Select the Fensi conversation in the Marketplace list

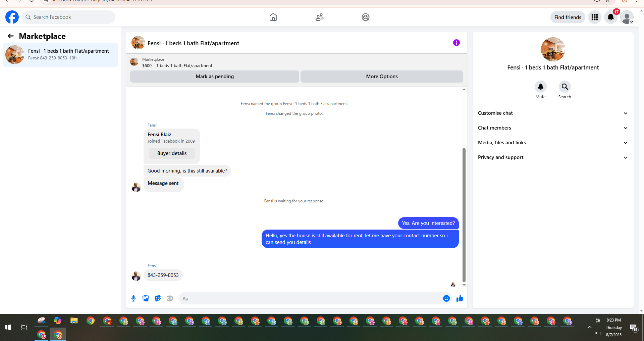point(60,55)
